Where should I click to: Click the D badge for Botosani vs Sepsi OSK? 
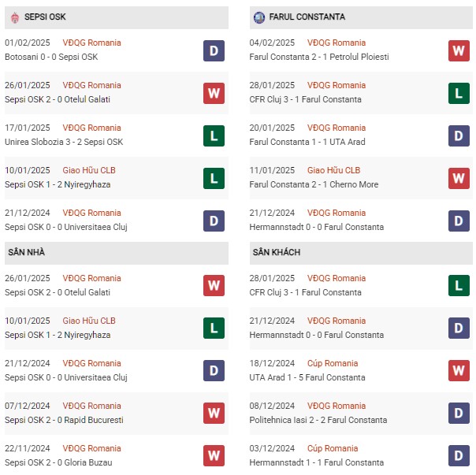[x=214, y=50]
